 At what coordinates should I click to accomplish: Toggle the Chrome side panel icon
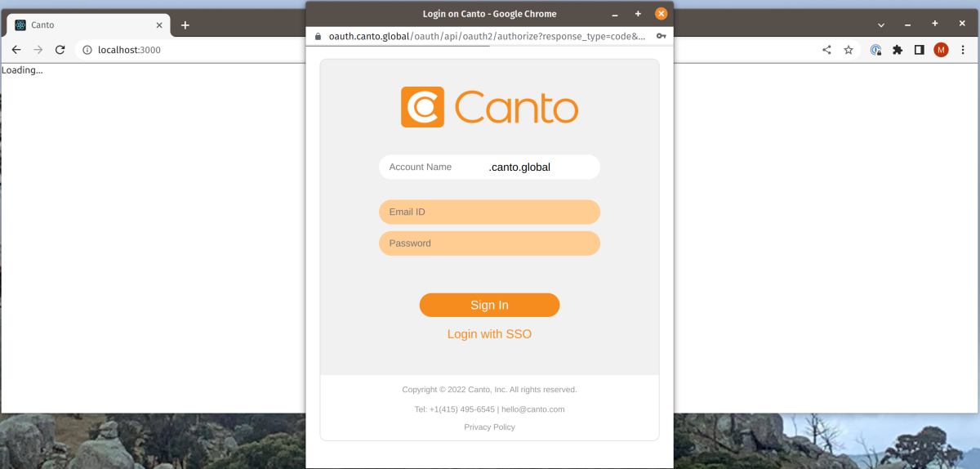pos(919,50)
